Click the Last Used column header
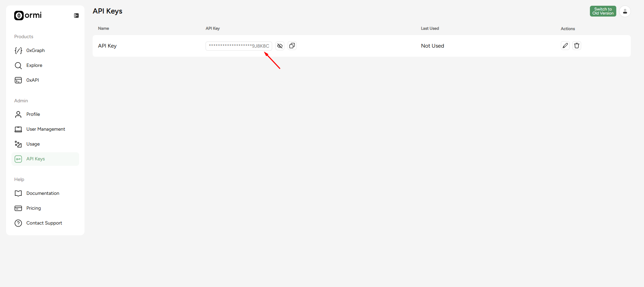This screenshot has width=644, height=287. point(430,28)
